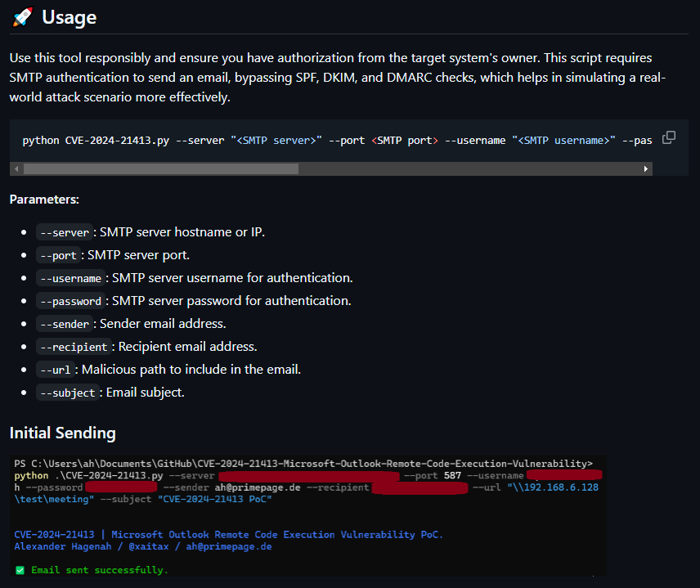The height and width of the screenshot is (588, 700).
Task: Click the left arrow of code scrollbar
Action: coord(16,168)
